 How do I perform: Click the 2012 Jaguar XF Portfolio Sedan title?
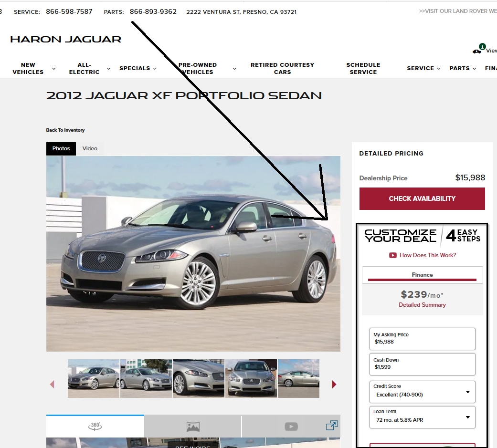coord(184,96)
